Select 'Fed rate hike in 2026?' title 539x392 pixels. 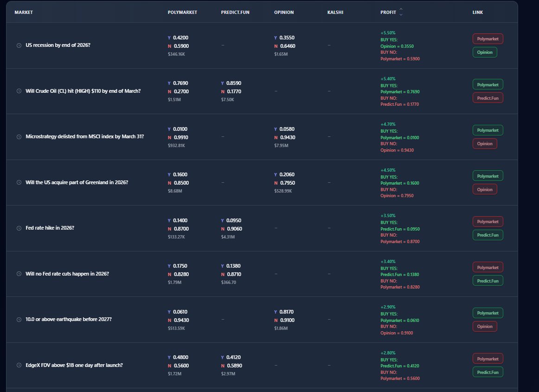[50, 228]
